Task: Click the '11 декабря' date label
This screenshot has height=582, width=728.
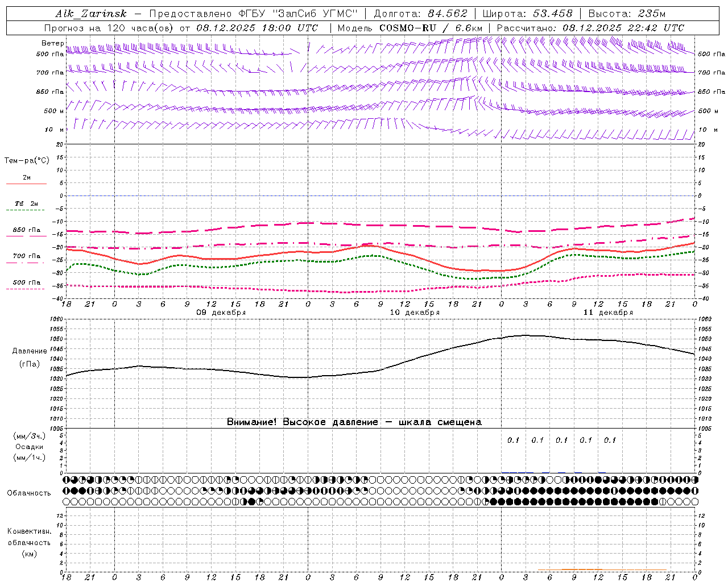Action: point(608,313)
